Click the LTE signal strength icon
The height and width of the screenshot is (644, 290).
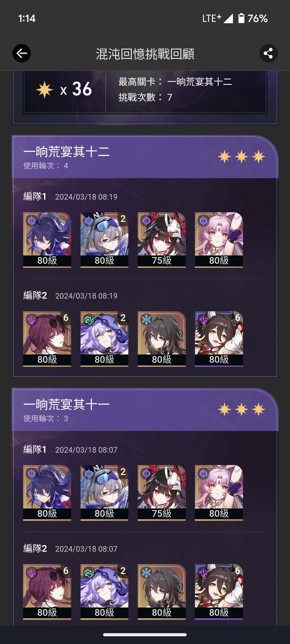pos(228,19)
